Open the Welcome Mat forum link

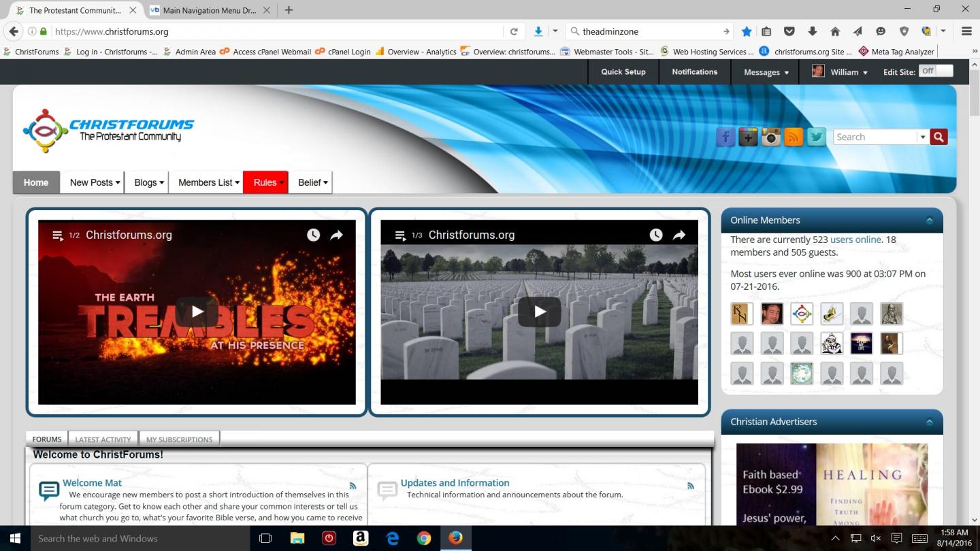click(x=92, y=483)
